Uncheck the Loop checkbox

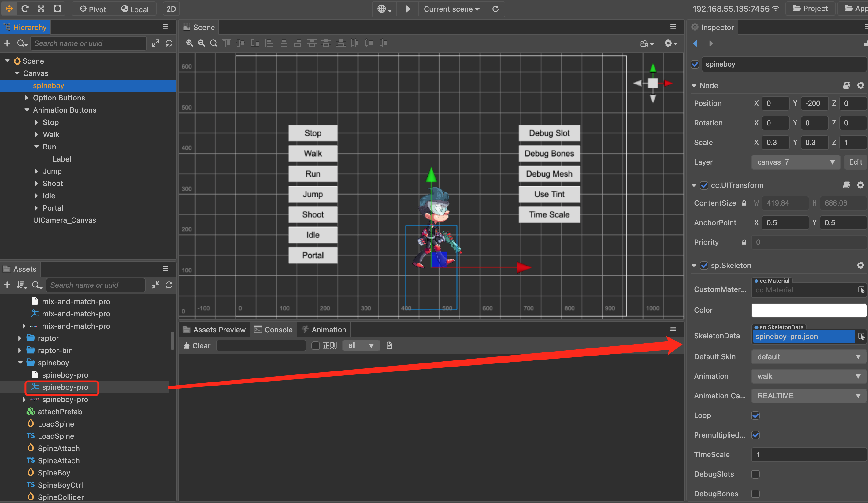(755, 415)
